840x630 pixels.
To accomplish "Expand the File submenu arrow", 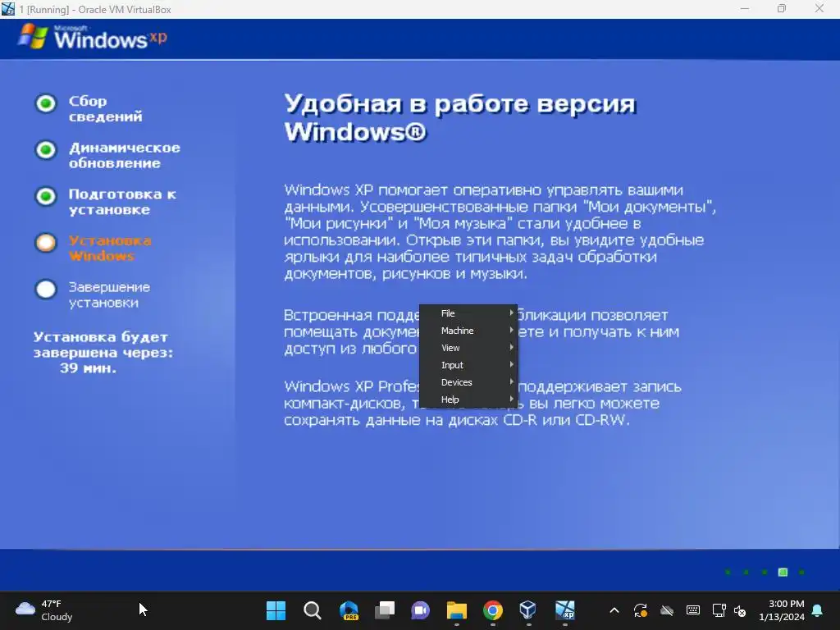I will pos(511,313).
